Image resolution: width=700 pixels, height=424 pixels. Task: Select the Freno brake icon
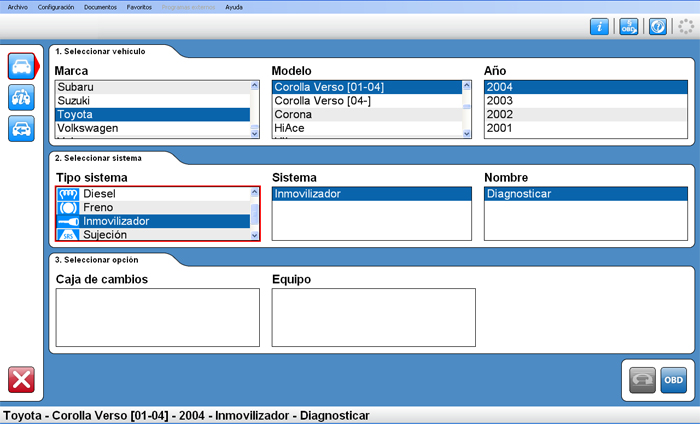pyautogui.click(x=68, y=208)
